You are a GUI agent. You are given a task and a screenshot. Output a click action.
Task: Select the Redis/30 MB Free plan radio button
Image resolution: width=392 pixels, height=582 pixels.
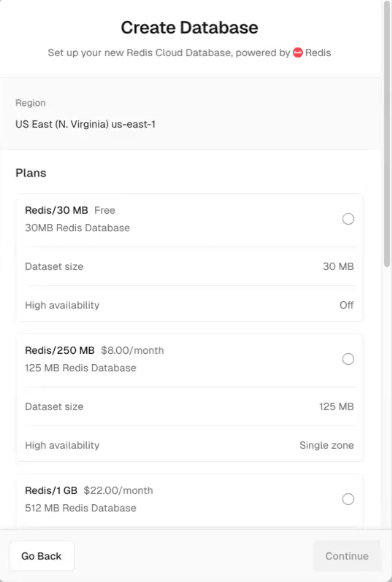[x=348, y=219]
